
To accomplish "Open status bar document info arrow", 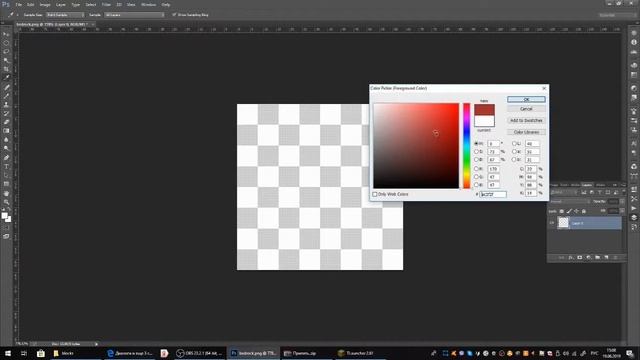I will coord(96,344).
